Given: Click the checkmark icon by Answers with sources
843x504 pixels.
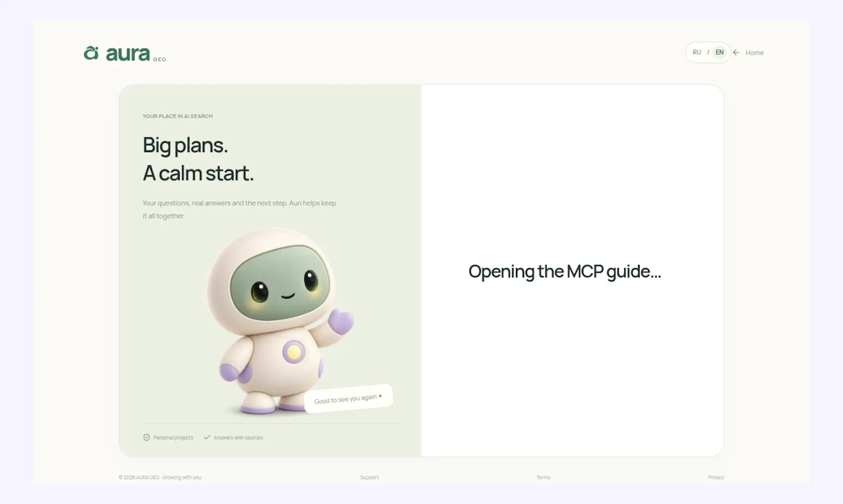Looking at the screenshot, I should tap(207, 437).
